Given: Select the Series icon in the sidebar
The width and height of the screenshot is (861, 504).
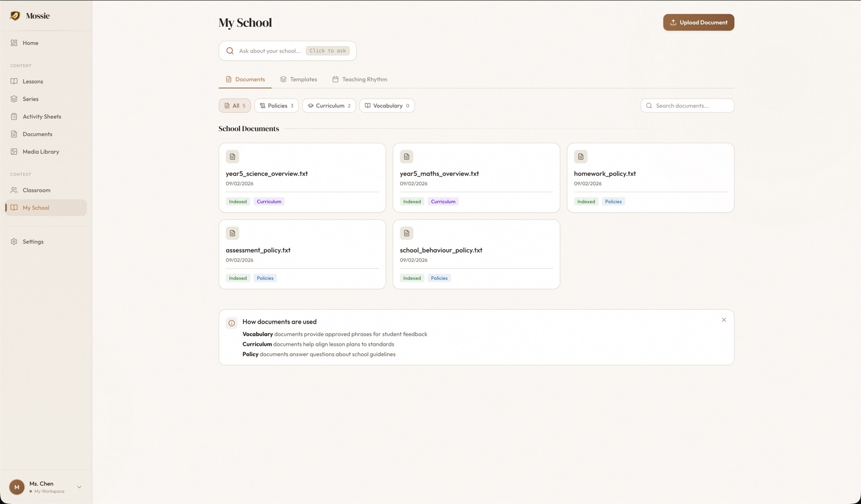Looking at the screenshot, I should click(x=13, y=98).
